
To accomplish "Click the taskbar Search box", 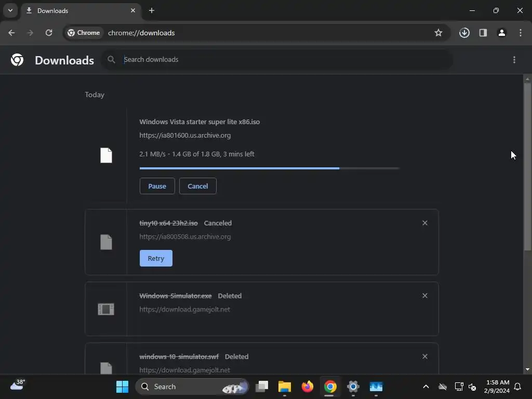I will [x=192, y=387].
